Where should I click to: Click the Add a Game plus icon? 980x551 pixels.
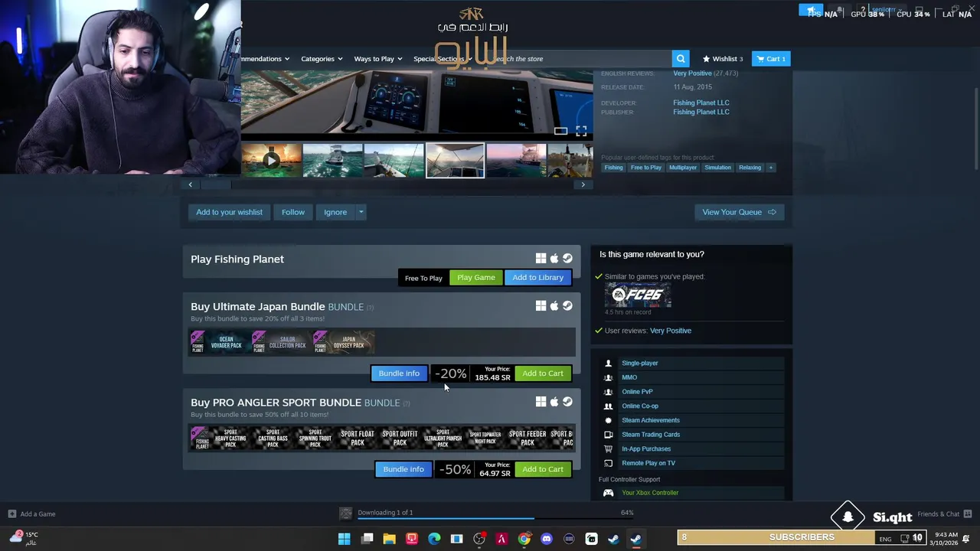pos(11,514)
